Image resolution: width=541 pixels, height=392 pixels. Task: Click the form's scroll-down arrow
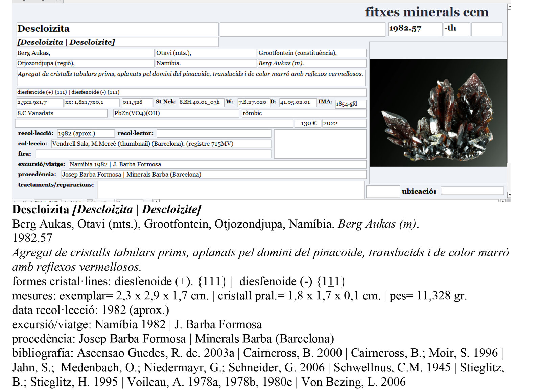pos(509,195)
